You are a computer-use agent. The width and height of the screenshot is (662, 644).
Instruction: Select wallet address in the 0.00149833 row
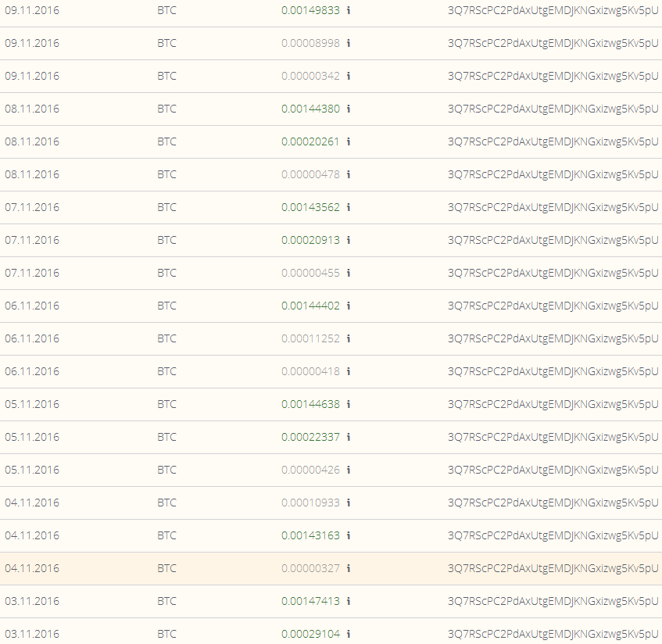[x=553, y=11]
